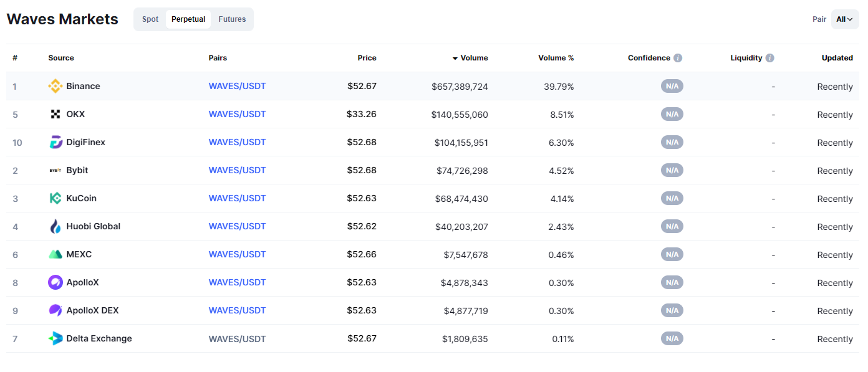The width and height of the screenshot is (868, 372).
Task: Open Binance WAVES/USDT pair link
Action: [237, 86]
